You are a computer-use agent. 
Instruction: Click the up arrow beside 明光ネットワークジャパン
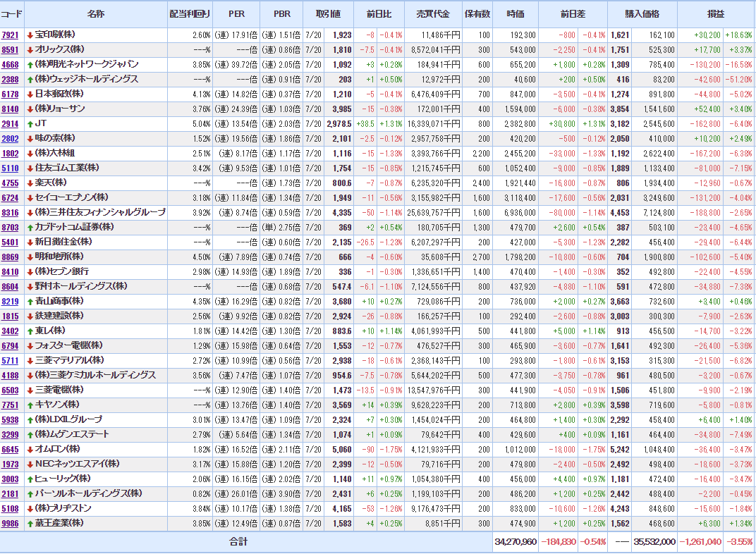click(x=30, y=65)
